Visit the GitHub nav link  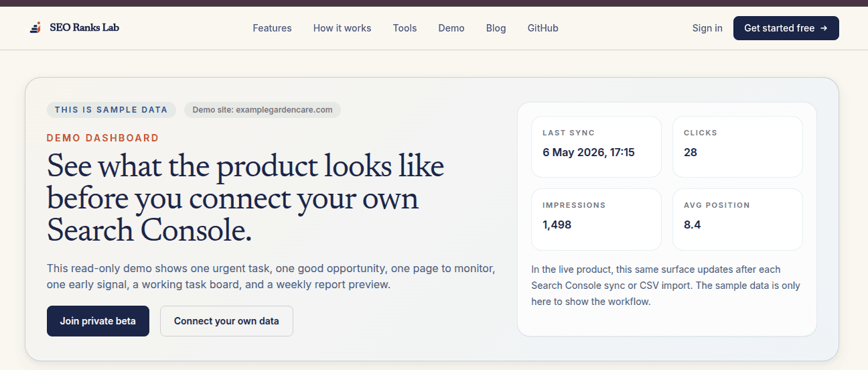coord(543,28)
